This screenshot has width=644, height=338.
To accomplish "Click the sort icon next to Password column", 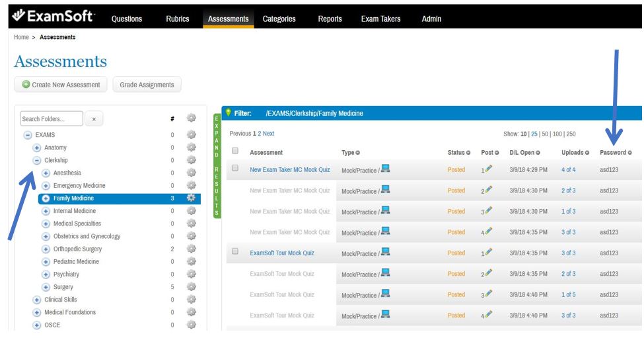I will 629,153.
